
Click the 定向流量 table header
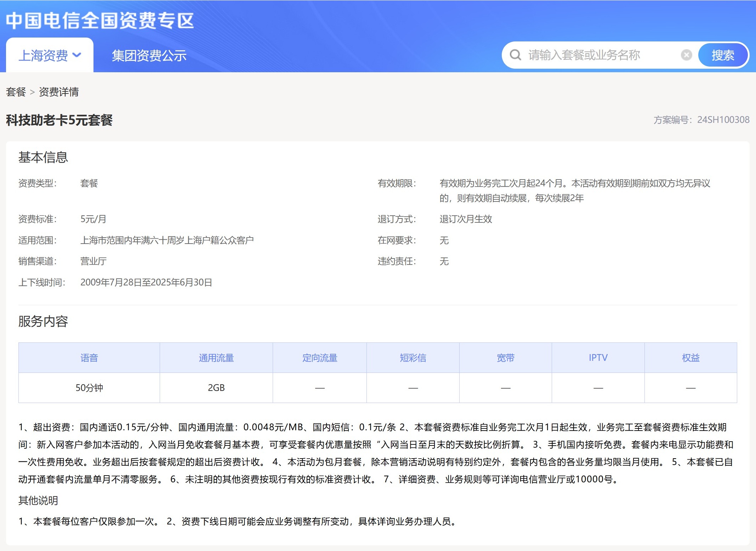point(320,358)
